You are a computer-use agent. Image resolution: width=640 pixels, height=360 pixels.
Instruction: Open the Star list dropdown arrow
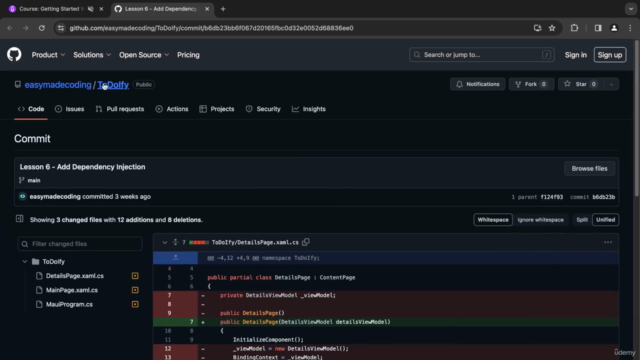[x=611, y=84]
